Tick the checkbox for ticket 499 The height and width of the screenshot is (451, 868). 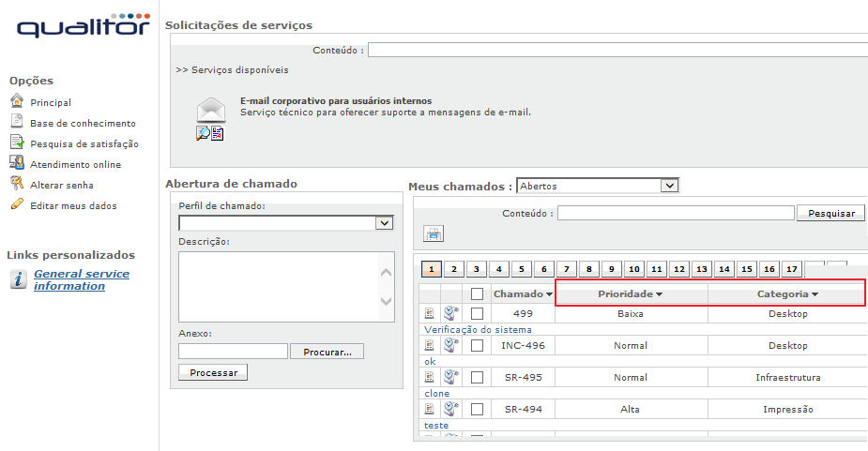click(478, 314)
